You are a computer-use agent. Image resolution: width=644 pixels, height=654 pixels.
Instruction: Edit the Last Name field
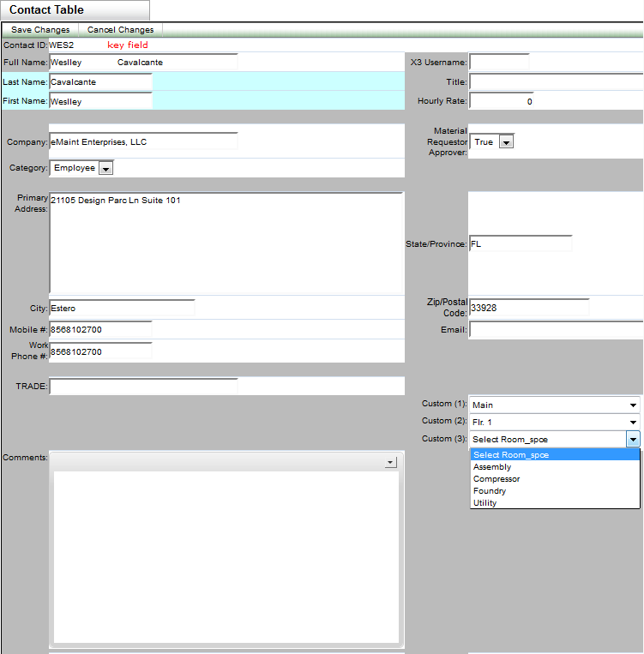pyautogui.click(x=100, y=81)
